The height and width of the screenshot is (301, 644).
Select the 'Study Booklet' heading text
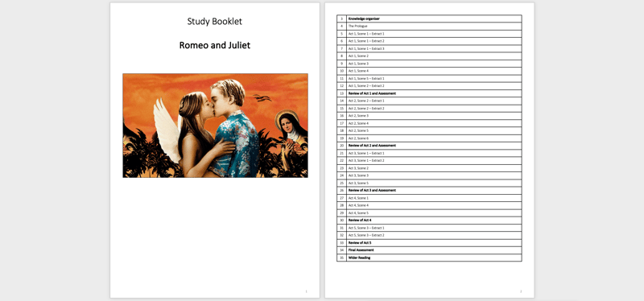click(214, 22)
